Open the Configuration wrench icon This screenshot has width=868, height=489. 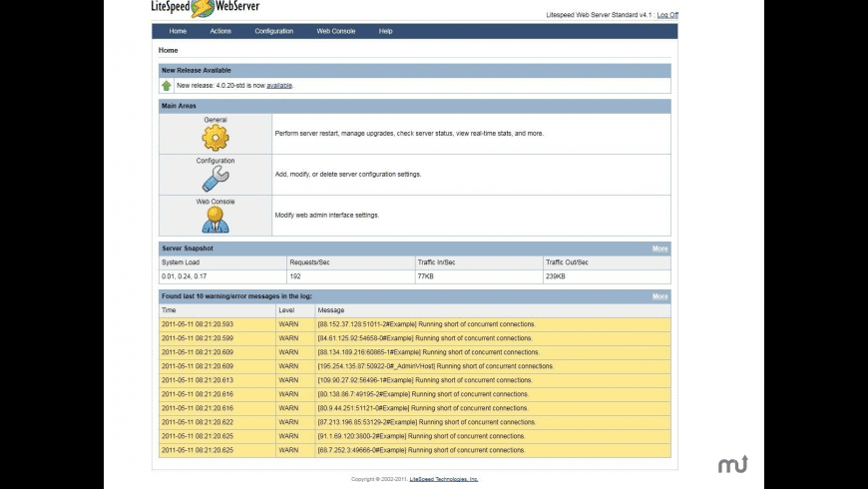(x=216, y=179)
